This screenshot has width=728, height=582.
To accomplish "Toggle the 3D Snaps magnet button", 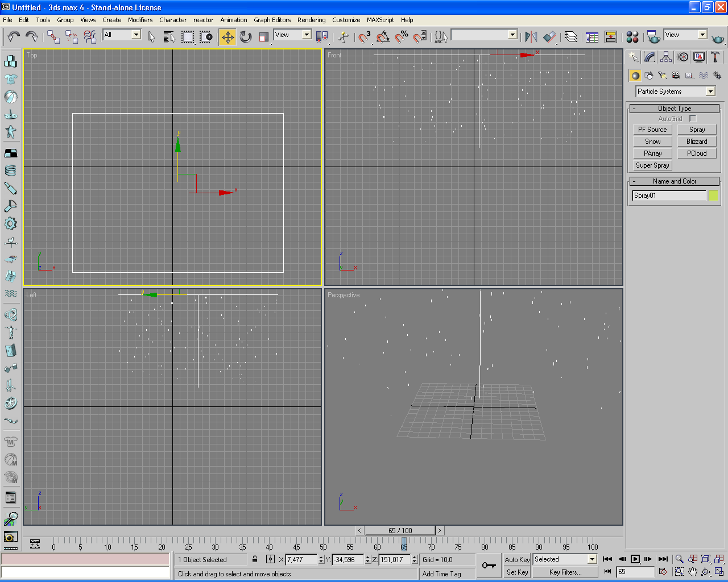I will [x=365, y=37].
